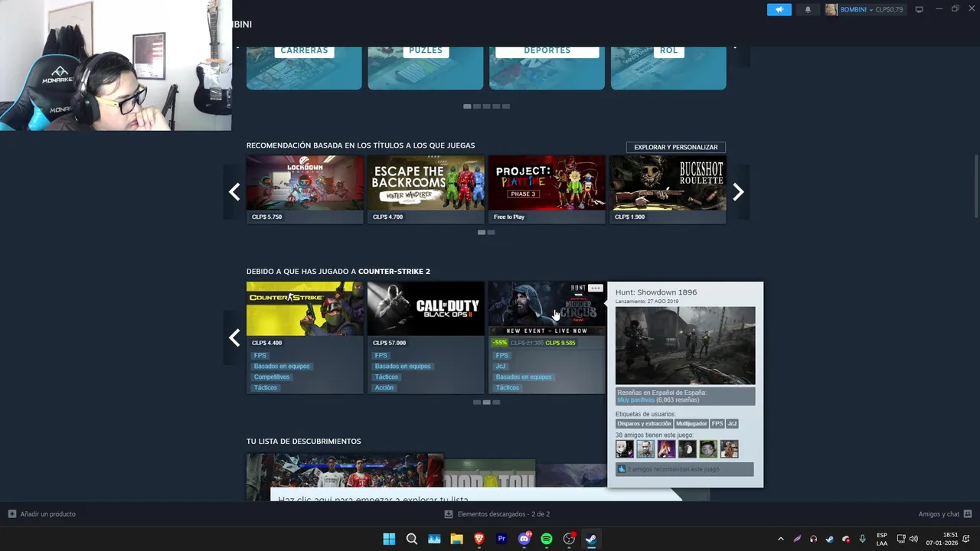Viewport: 980px width, 551px height.
Task: Select first category carousel page dot
Action: 467,106
